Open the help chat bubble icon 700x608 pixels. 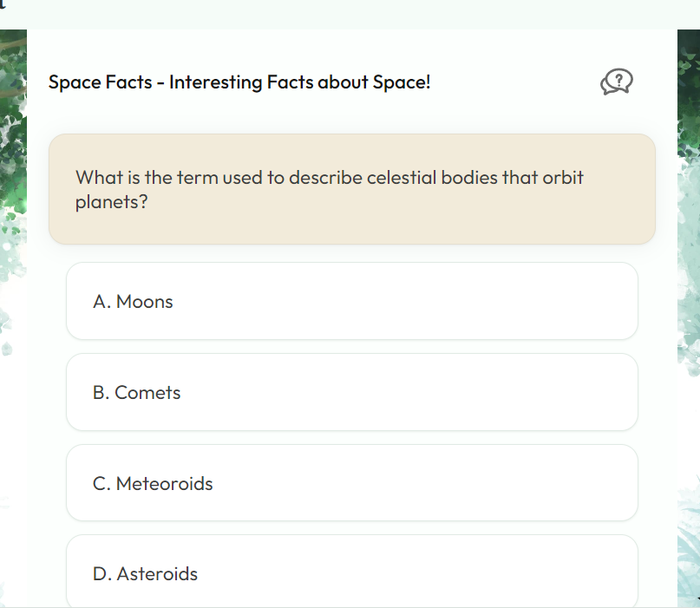pos(617,82)
